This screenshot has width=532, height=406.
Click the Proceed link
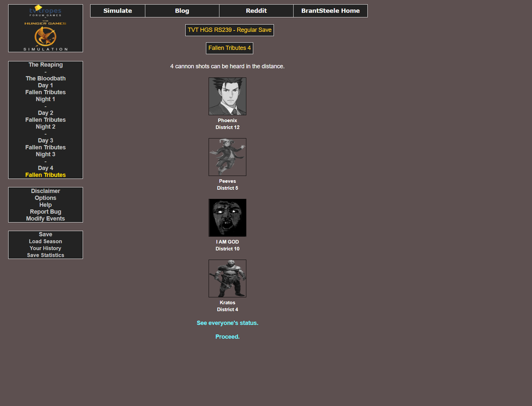tap(227, 337)
